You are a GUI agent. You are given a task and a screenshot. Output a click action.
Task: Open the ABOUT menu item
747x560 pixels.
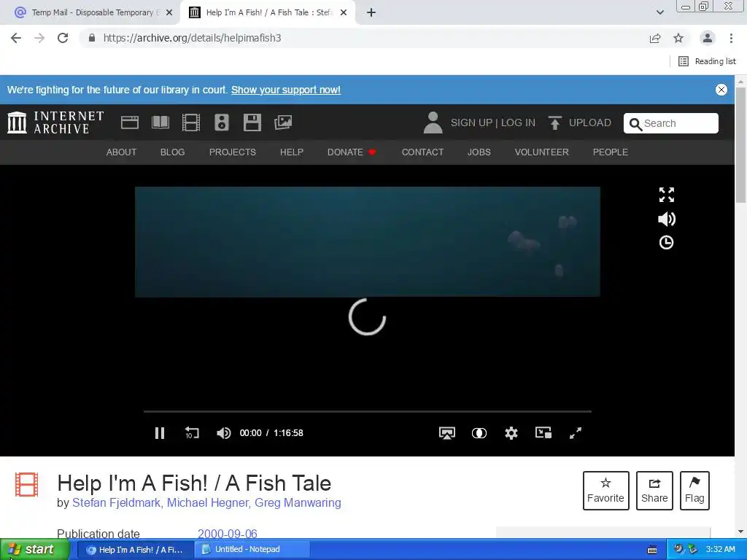click(x=121, y=152)
